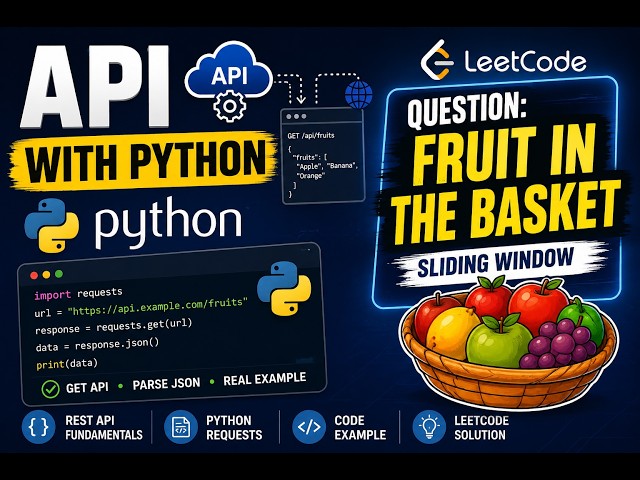The image size is (640, 480).
Task: Click the red dot in code window
Action: (x=34, y=276)
